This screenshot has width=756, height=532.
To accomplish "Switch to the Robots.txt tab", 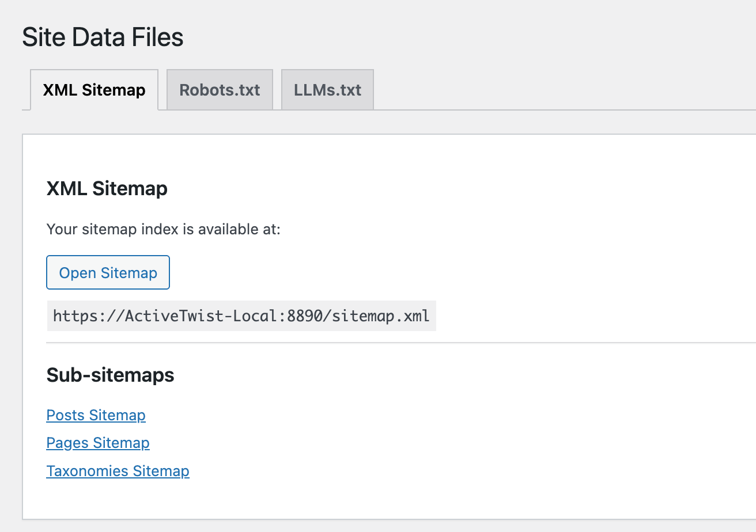I will coord(220,90).
